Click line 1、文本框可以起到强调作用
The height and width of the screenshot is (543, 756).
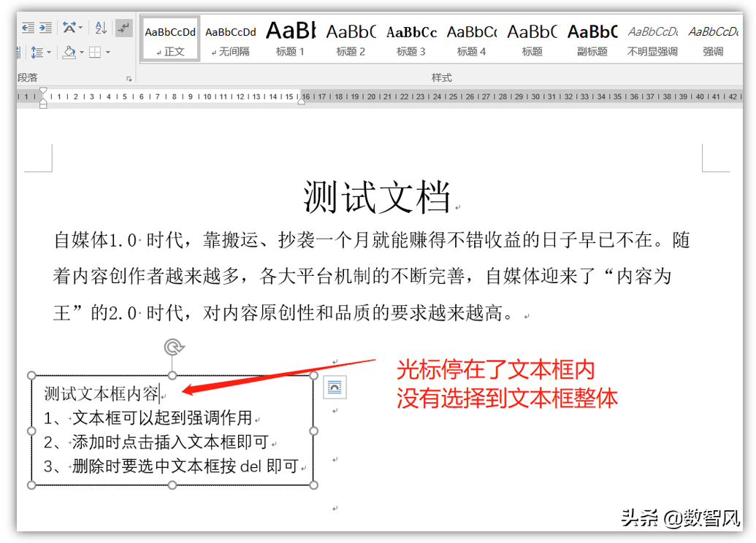tap(148, 417)
